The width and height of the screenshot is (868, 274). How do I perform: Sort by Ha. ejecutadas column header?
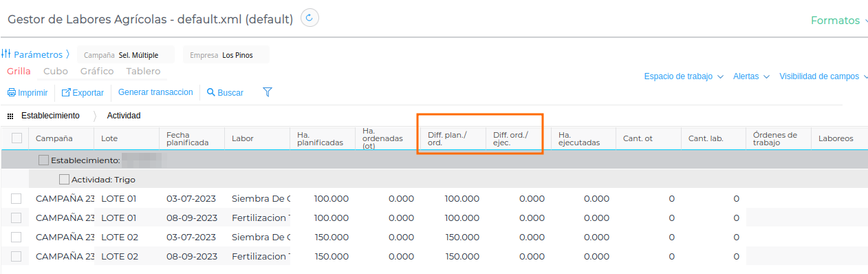tap(584, 138)
